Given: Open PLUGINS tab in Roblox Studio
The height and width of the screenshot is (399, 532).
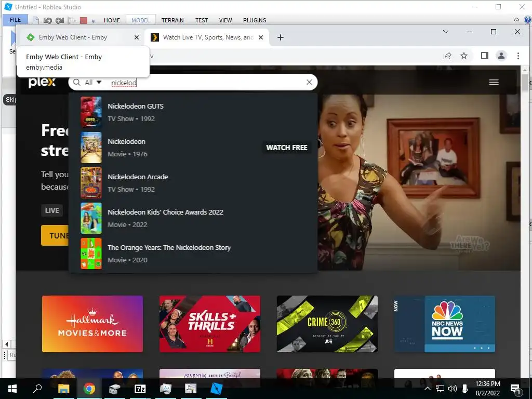Looking at the screenshot, I should click(x=255, y=20).
